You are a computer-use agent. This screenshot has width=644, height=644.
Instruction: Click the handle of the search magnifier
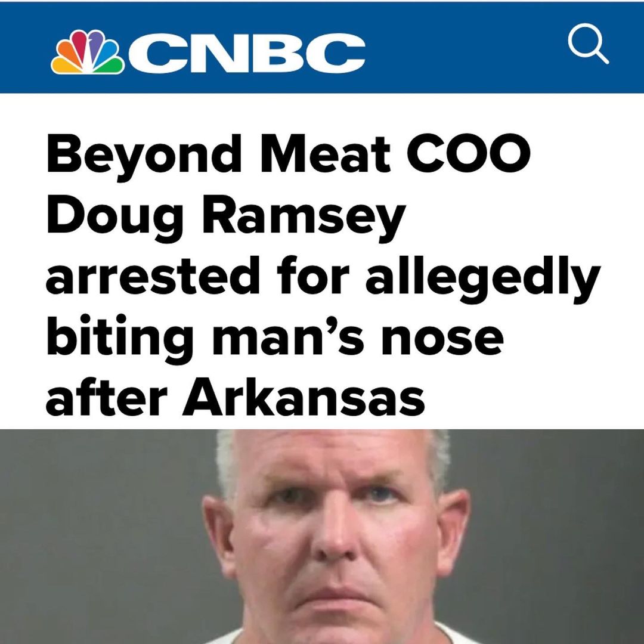[601, 57]
